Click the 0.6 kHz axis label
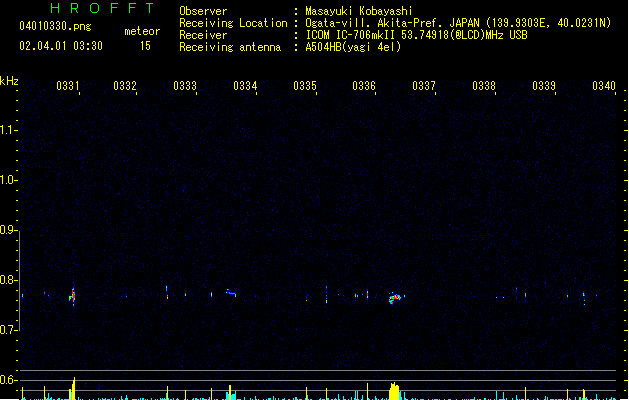The height and width of the screenshot is (400, 629). pyautogui.click(x=8, y=380)
